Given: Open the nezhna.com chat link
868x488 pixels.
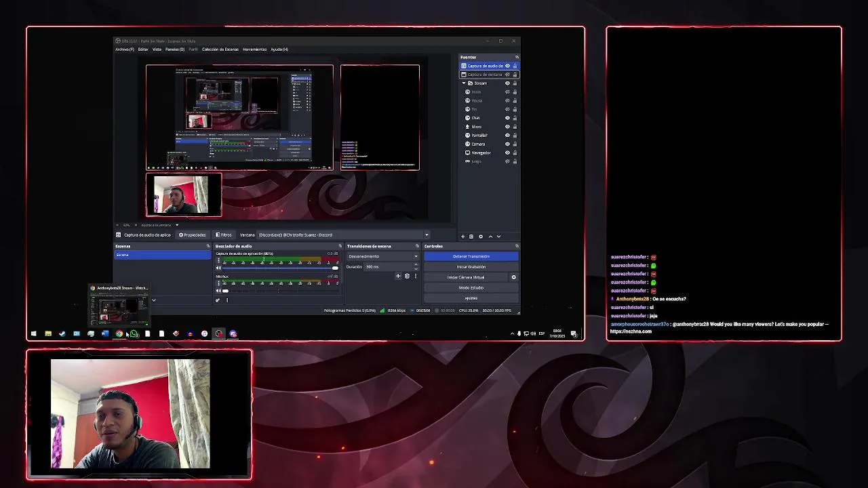Looking at the screenshot, I should tap(631, 331).
